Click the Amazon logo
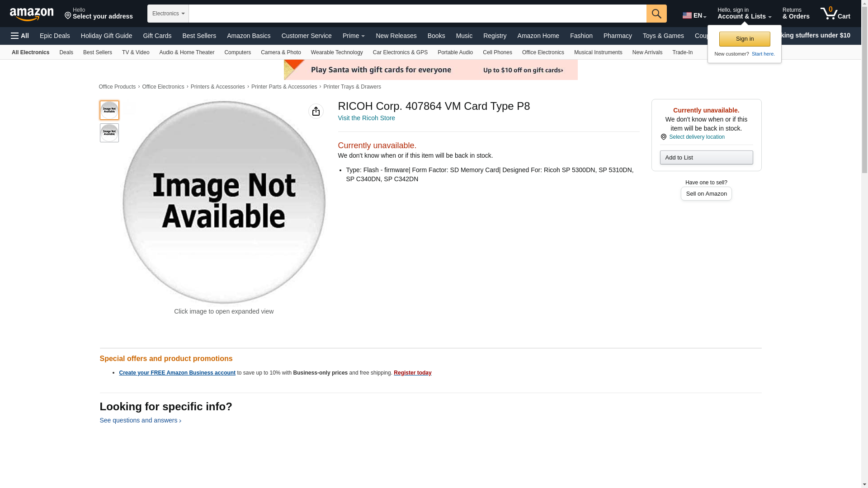This screenshot has width=868, height=488. coord(32,14)
